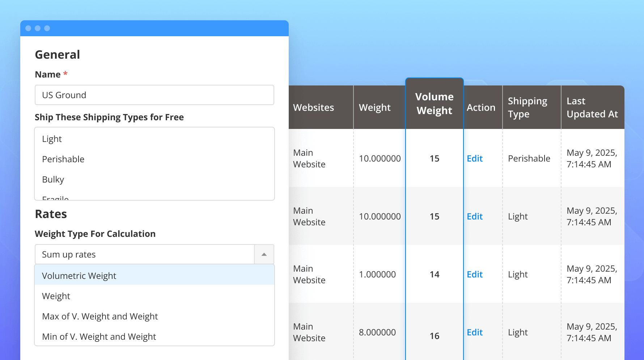The width and height of the screenshot is (644, 360).
Task: Edit the row with weight 8.000000
Action: point(475,332)
